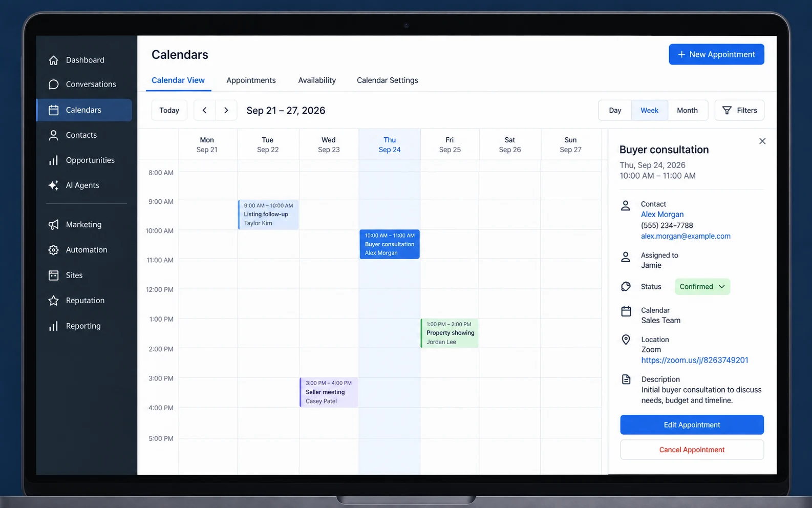The image size is (812, 508).
Task: Click the Marketing megaphone icon
Action: [53, 225]
